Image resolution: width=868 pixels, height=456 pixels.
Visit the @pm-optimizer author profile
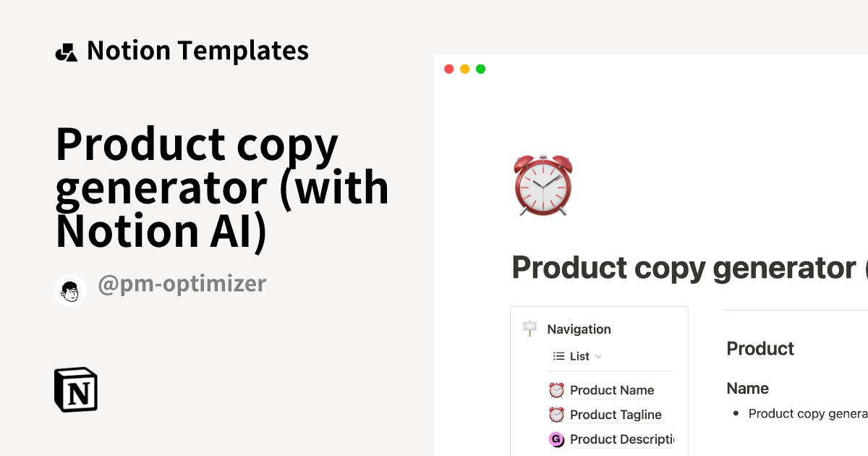coord(182,284)
